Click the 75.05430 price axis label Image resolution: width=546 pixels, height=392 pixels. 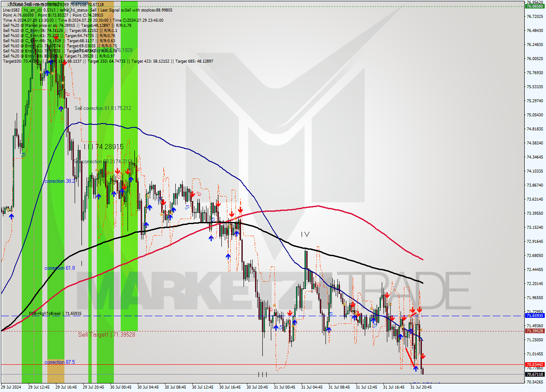click(535, 115)
